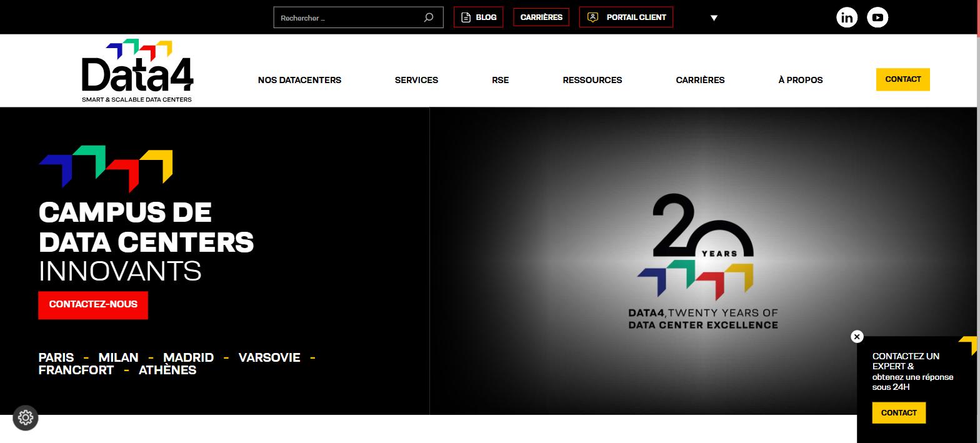Viewport: 980px width, 443px height.
Task: Open the language dropdown arrow
Action: (714, 18)
